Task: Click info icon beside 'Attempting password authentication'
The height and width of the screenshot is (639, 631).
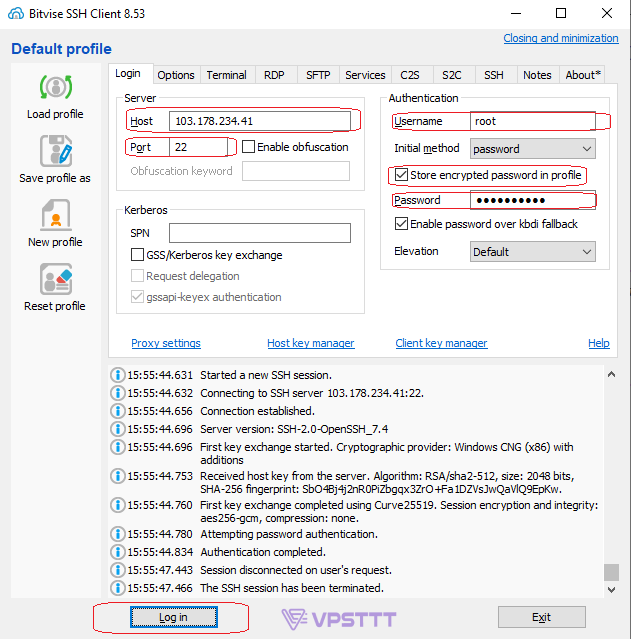Action: coord(118,534)
